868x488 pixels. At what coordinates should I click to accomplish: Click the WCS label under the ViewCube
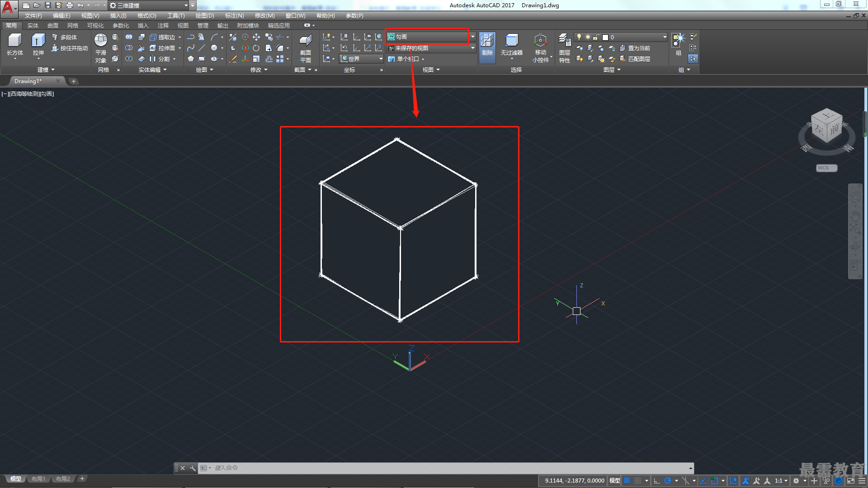coord(826,168)
